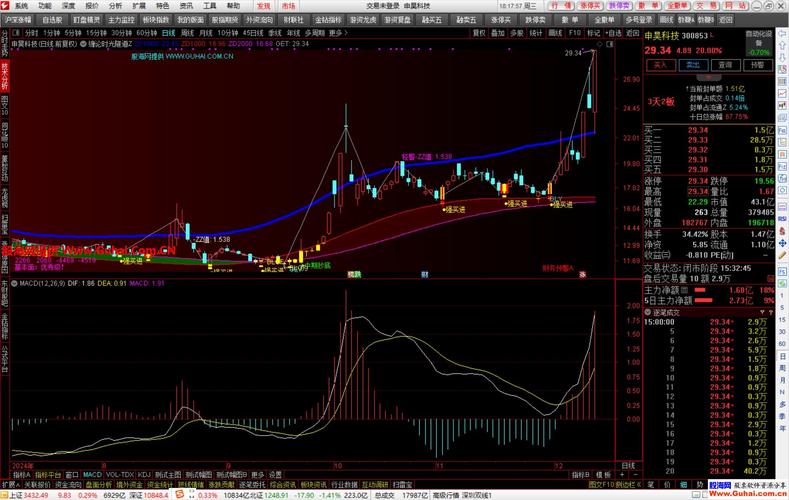Click the 交易 button in title bar
Image resolution: width=789 pixels, height=500 pixels.
coord(706,6)
